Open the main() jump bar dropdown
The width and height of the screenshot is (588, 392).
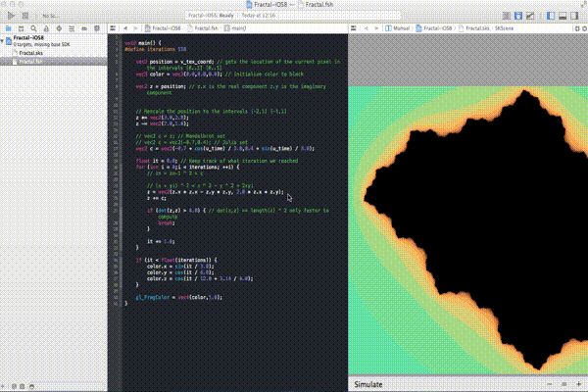click(x=235, y=28)
